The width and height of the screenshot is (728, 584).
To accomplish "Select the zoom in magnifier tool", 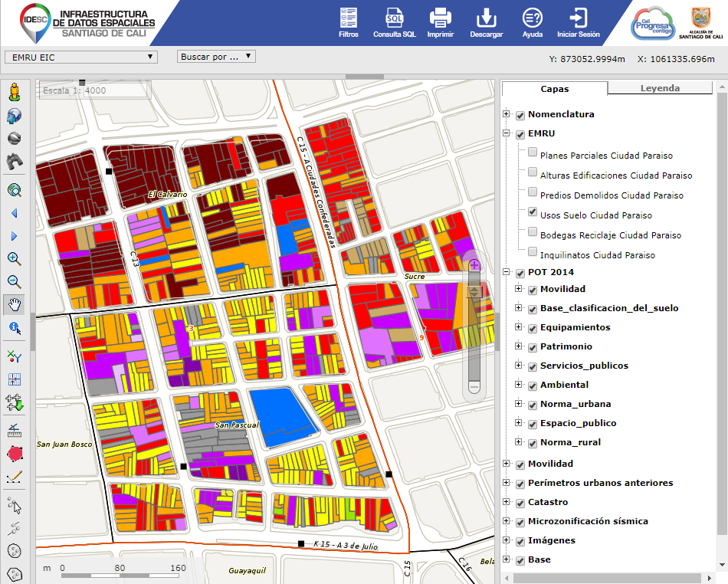I will coord(14,259).
